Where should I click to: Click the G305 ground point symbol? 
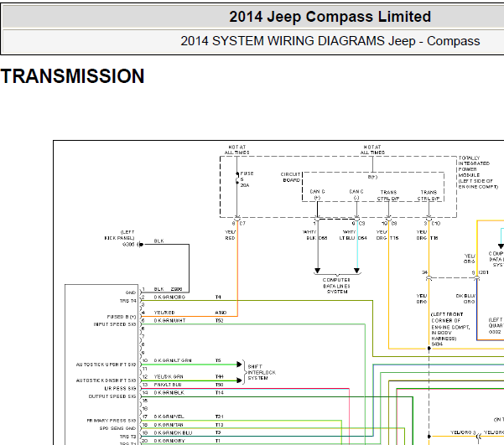tap(140, 245)
